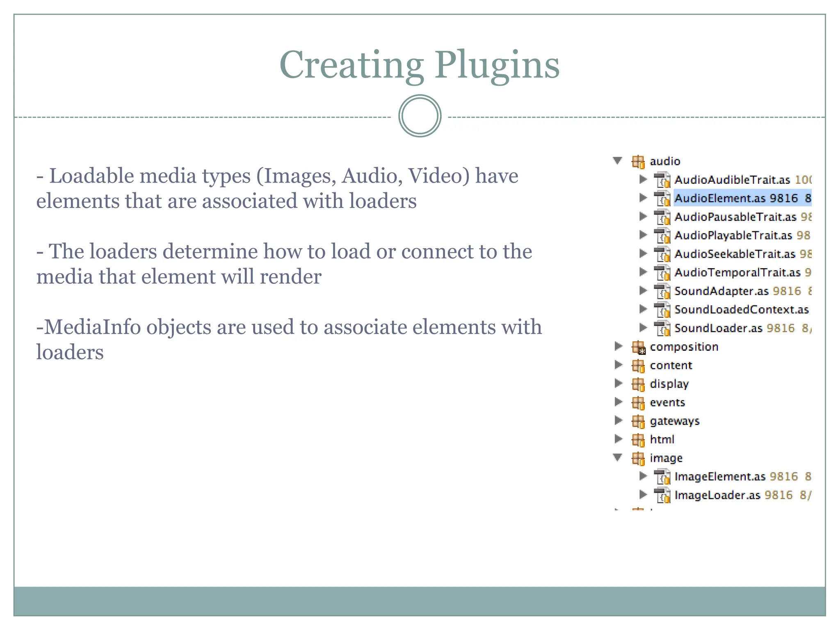Click the AudioAudibleTrait.as file icon
The width and height of the screenshot is (840, 630).
tap(662, 180)
